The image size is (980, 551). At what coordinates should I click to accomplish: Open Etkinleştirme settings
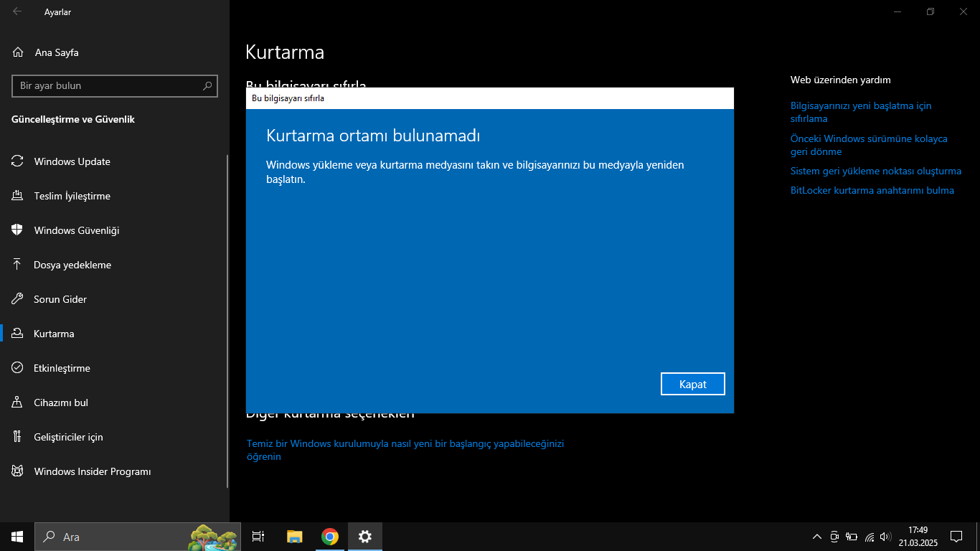pyautogui.click(x=113, y=368)
